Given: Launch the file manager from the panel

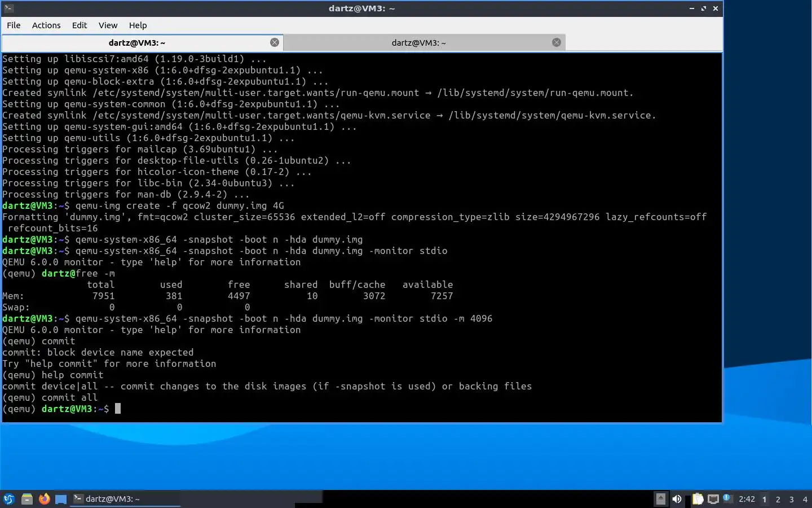Looking at the screenshot, I should coord(27,499).
